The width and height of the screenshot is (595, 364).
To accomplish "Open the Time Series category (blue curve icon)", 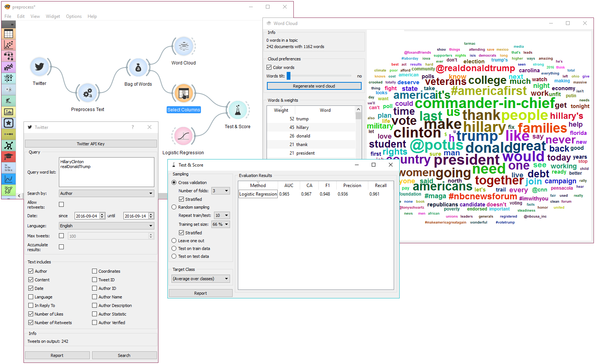I will 9,179.
